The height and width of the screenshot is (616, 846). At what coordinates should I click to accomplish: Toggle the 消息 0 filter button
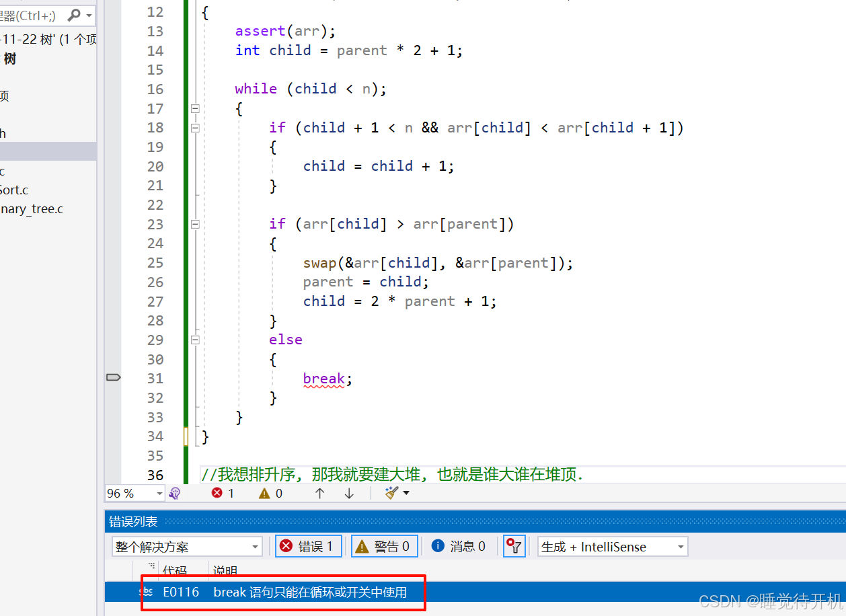[x=459, y=546]
